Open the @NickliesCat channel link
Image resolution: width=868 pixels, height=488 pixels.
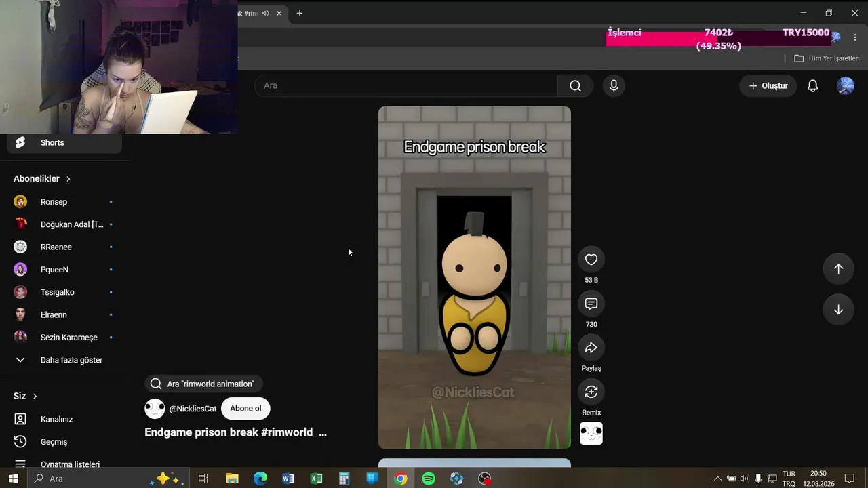[193, 409]
